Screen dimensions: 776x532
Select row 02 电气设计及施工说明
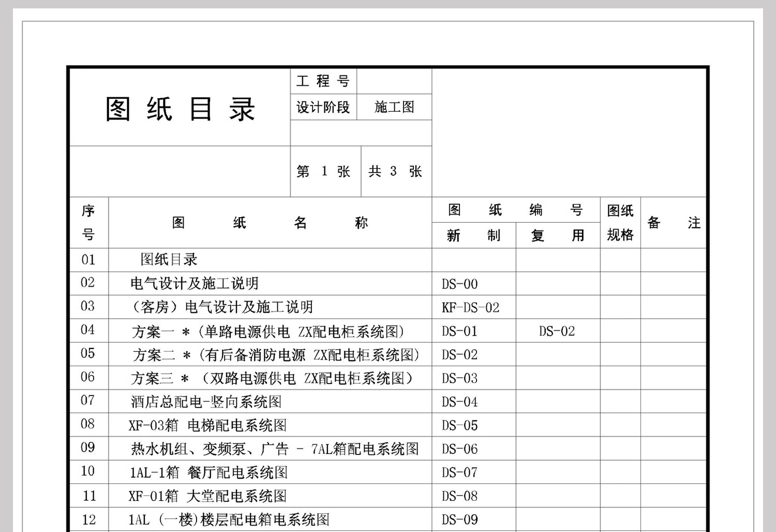tap(196, 283)
